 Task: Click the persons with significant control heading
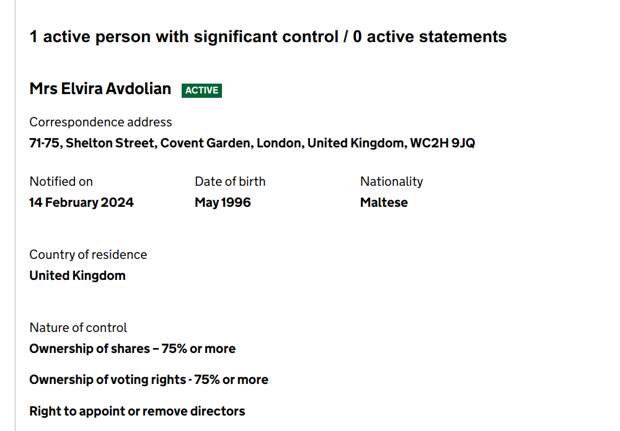click(268, 37)
